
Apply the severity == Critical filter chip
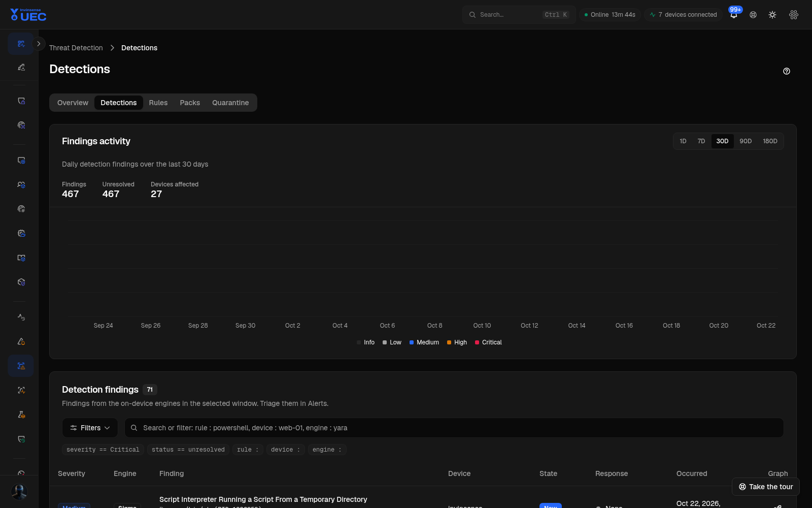pos(103,450)
